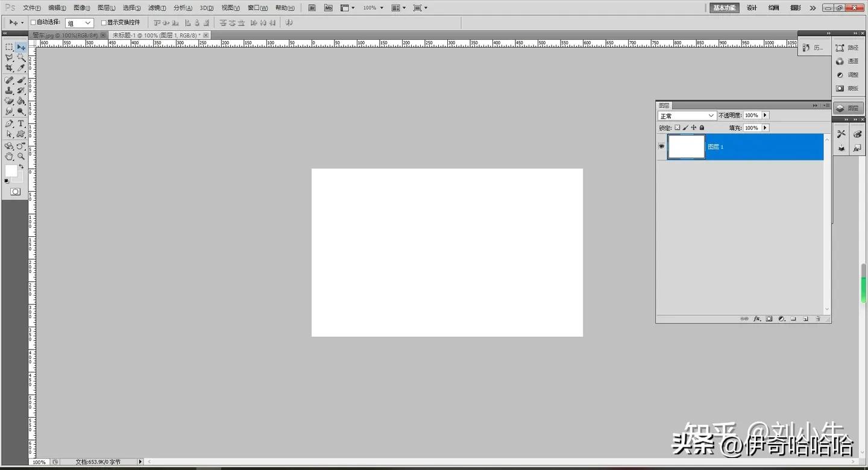This screenshot has width=868, height=470.
Task: Switch to the 警车.jpg document tab
Action: point(65,36)
